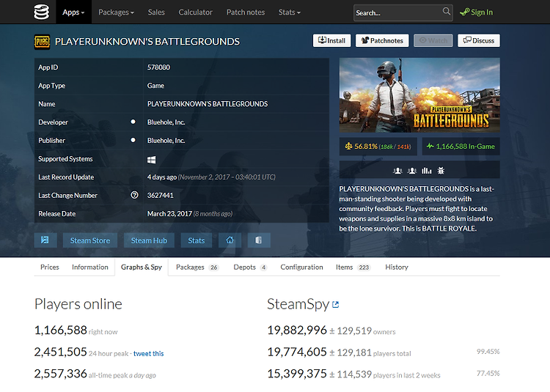Image resolution: width=550 pixels, height=392 pixels.
Task: Open the Packages 26 tab
Action: (x=197, y=267)
